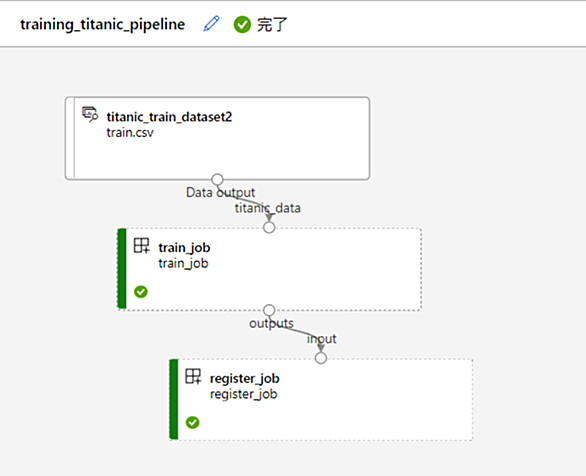Click the training_titanic_pipeline title text
The image size is (586, 476).
click(x=103, y=24)
